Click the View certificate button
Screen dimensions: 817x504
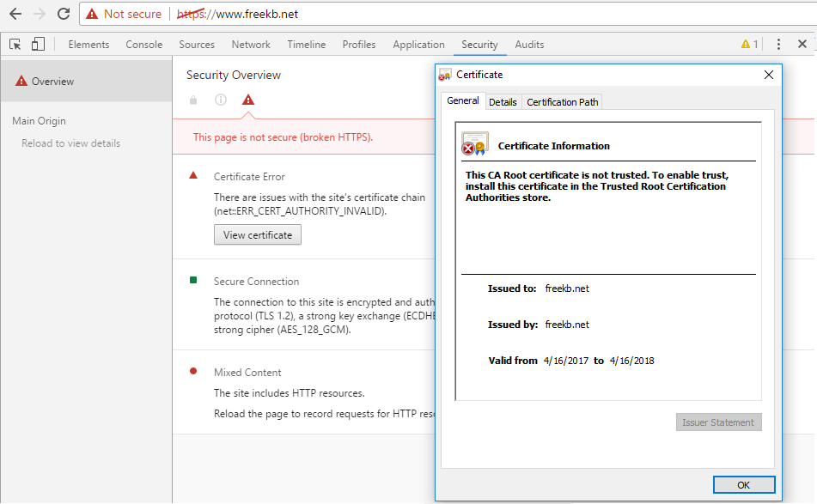[x=258, y=235]
